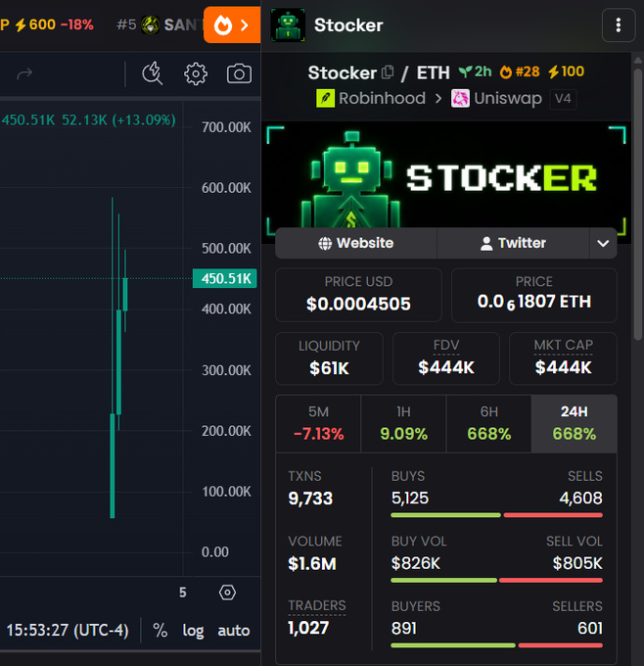Click the 700.00K price axis label
This screenshot has height=666, width=644.
click(226, 127)
